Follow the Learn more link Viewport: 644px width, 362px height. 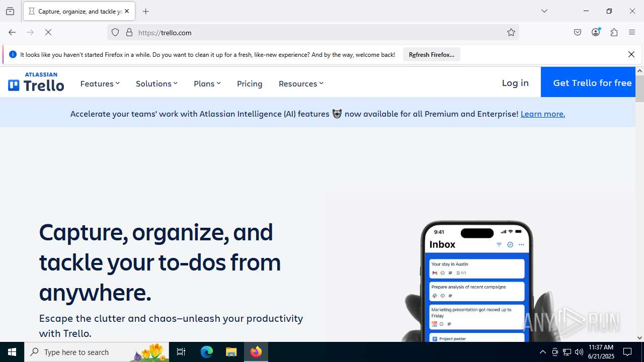coord(542,114)
